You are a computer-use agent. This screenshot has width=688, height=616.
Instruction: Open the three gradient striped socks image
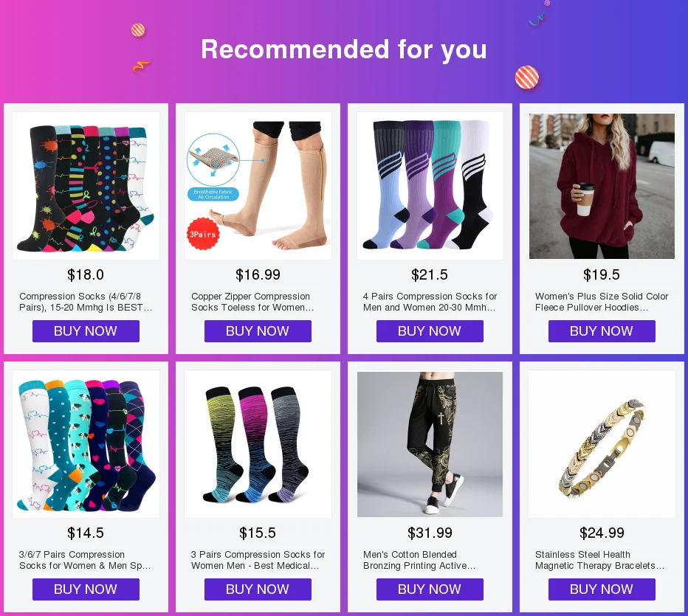click(x=258, y=444)
